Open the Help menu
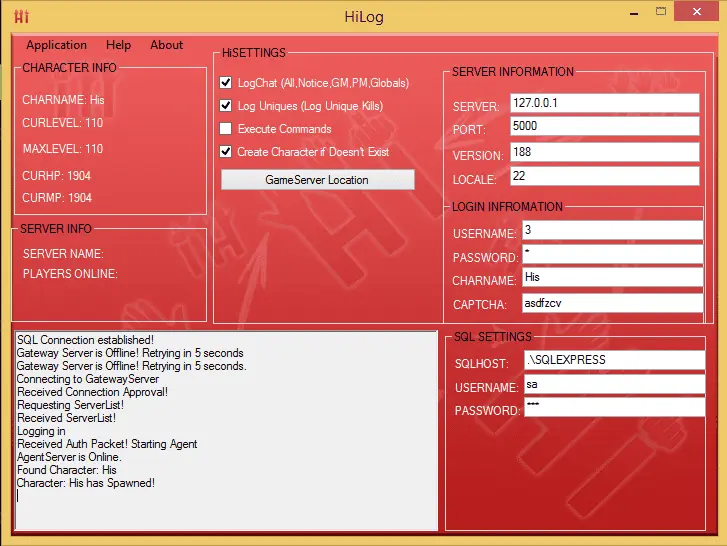The image size is (727, 546). (x=118, y=45)
